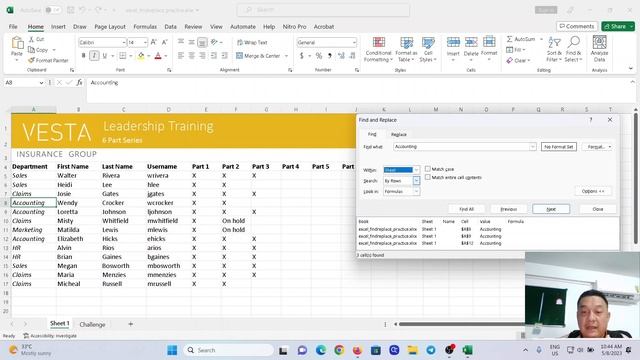Click the Merge & Center button
This screenshot has height=360, width=640.
click(x=258, y=56)
